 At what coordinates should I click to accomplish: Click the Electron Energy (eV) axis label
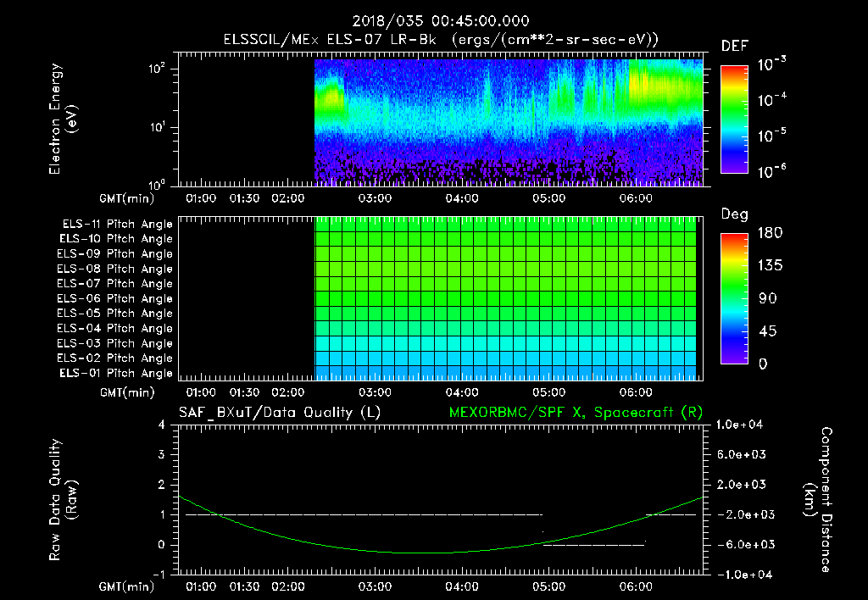pyautogui.click(x=63, y=119)
